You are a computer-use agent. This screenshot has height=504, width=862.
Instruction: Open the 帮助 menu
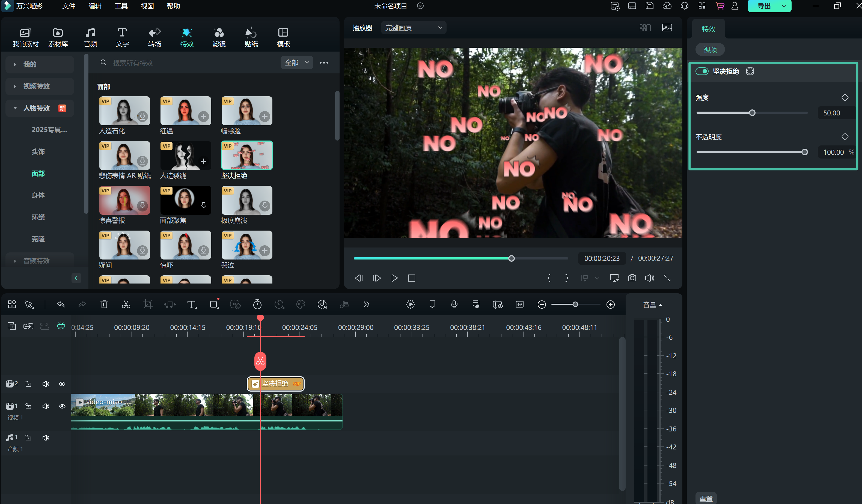click(x=173, y=6)
